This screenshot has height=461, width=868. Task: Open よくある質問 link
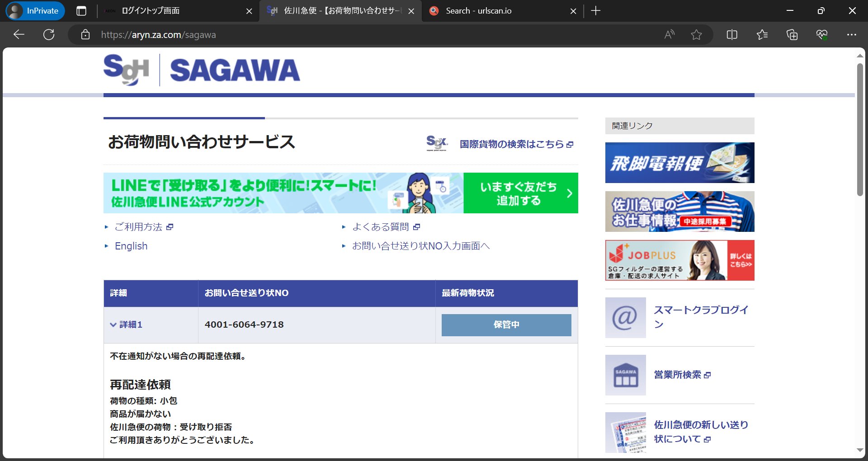pos(381,227)
